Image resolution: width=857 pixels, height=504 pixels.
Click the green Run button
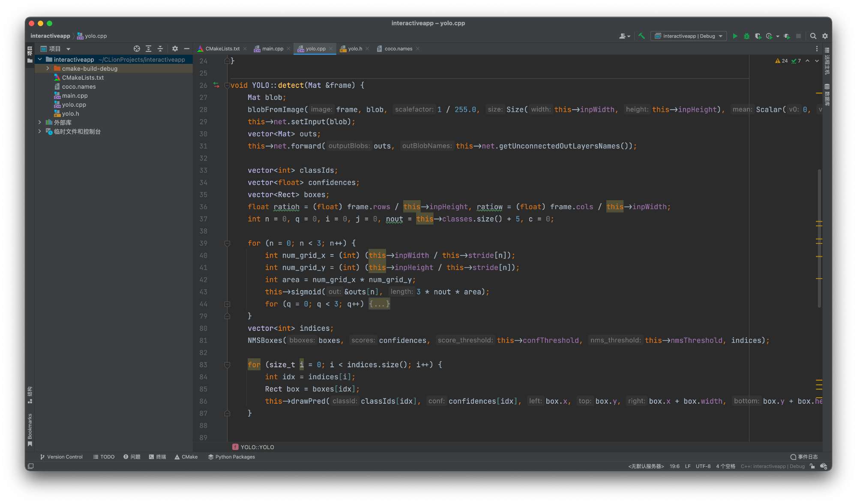coord(735,36)
